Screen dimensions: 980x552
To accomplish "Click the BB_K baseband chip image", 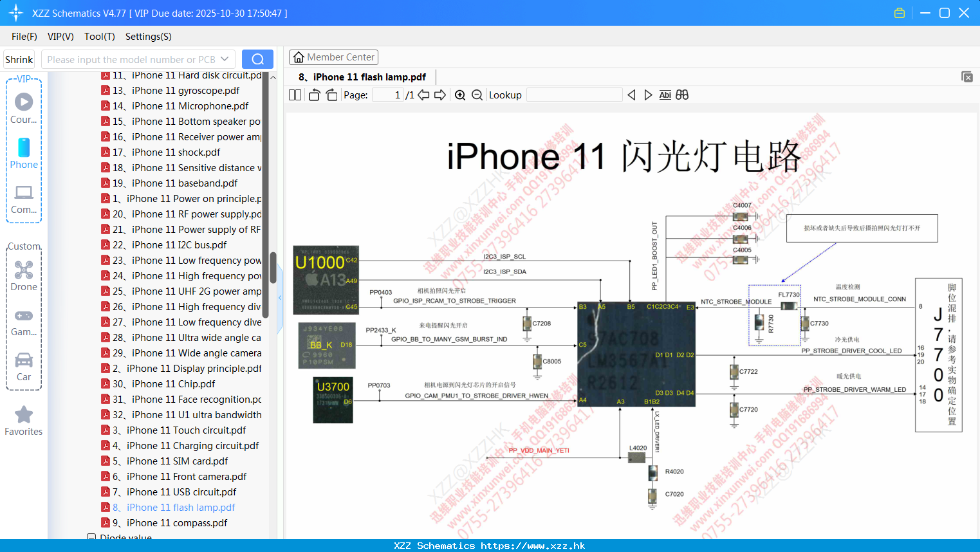I will pos(328,345).
